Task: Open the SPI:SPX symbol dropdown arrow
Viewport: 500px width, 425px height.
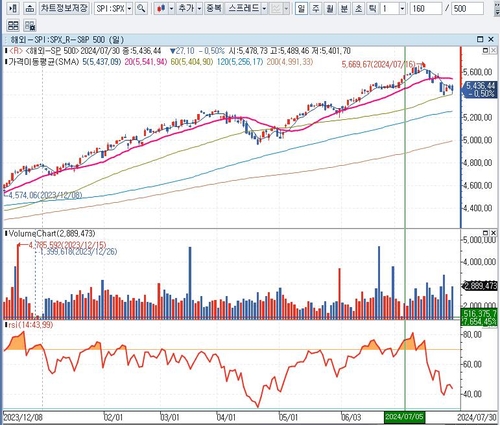Action: (130, 8)
